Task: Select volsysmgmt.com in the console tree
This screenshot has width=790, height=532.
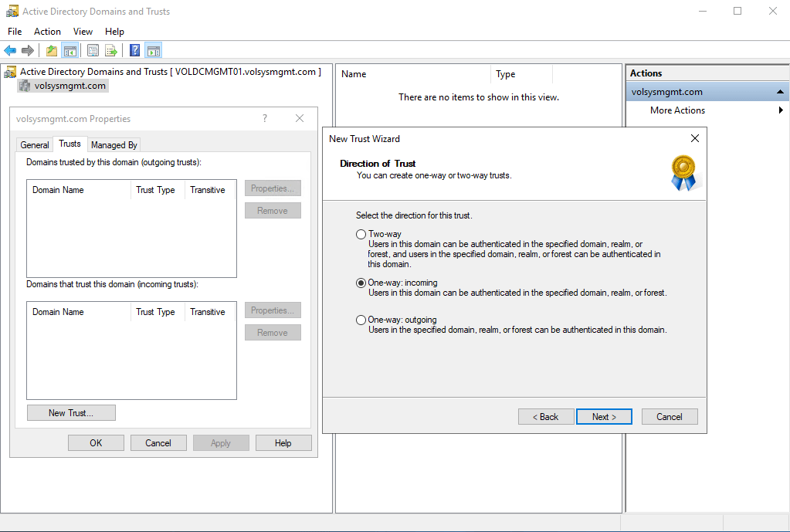Action: [x=70, y=86]
